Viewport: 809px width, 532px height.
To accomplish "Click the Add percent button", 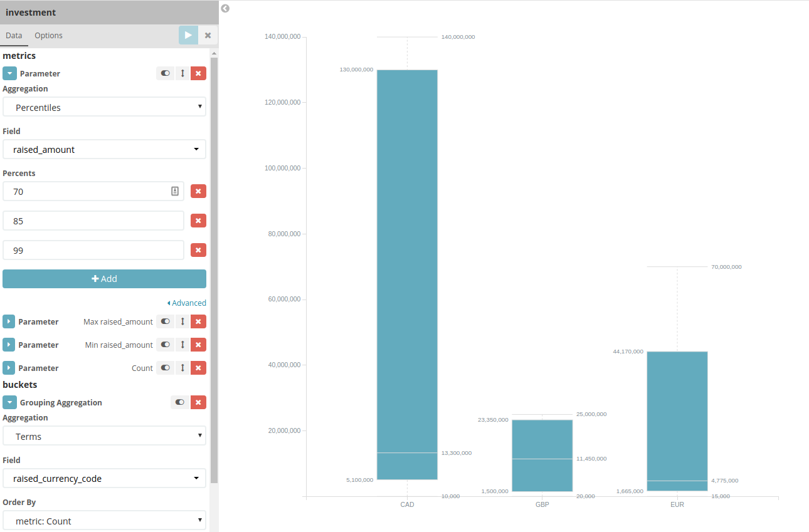I will [104, 279].
